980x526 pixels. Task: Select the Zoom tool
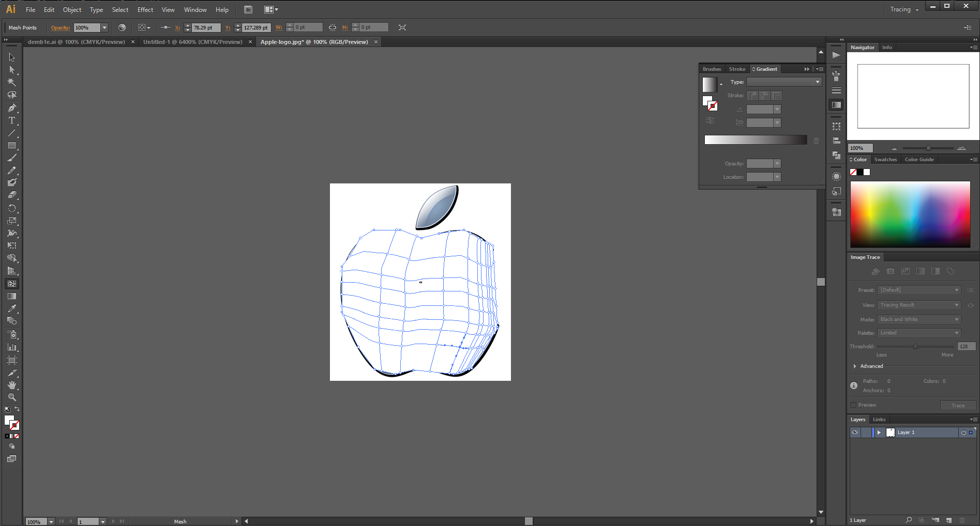tap(11, 397)
